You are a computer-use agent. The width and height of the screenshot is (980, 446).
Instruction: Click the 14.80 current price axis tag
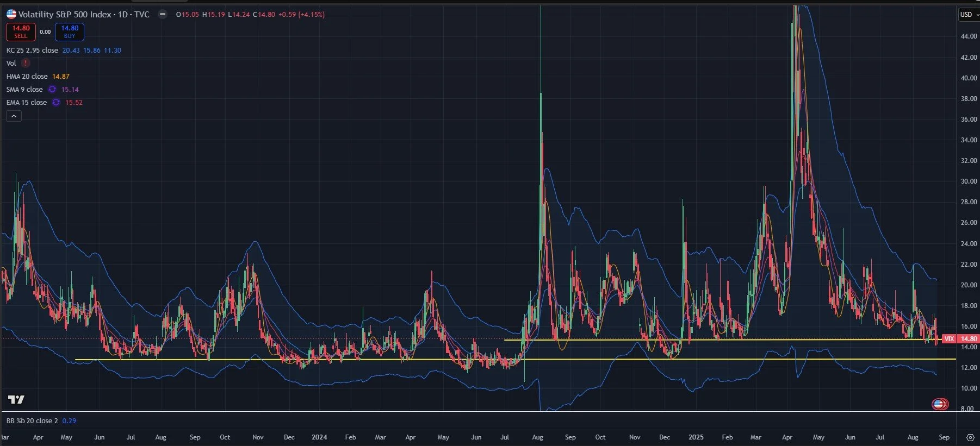[x=968, y=338]
